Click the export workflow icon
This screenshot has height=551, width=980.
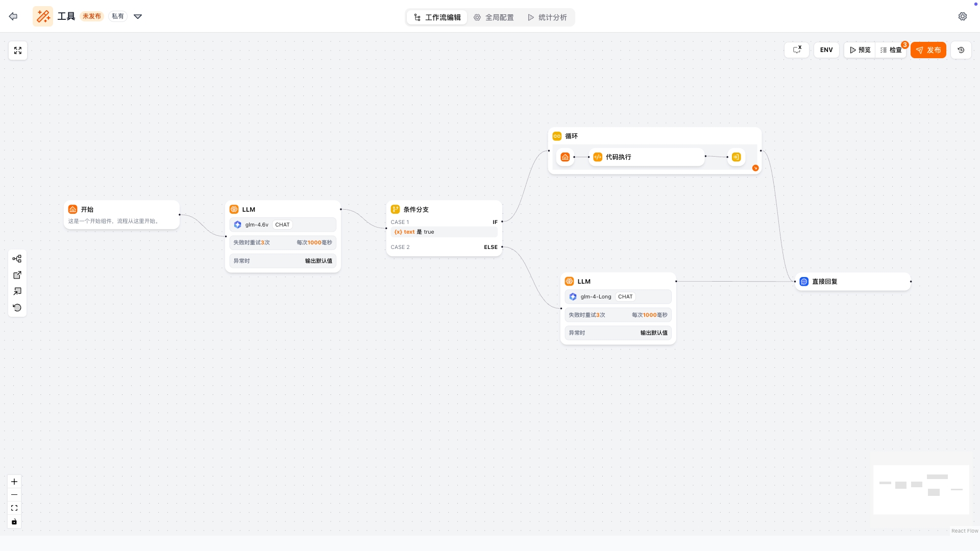tap(17, 275)
